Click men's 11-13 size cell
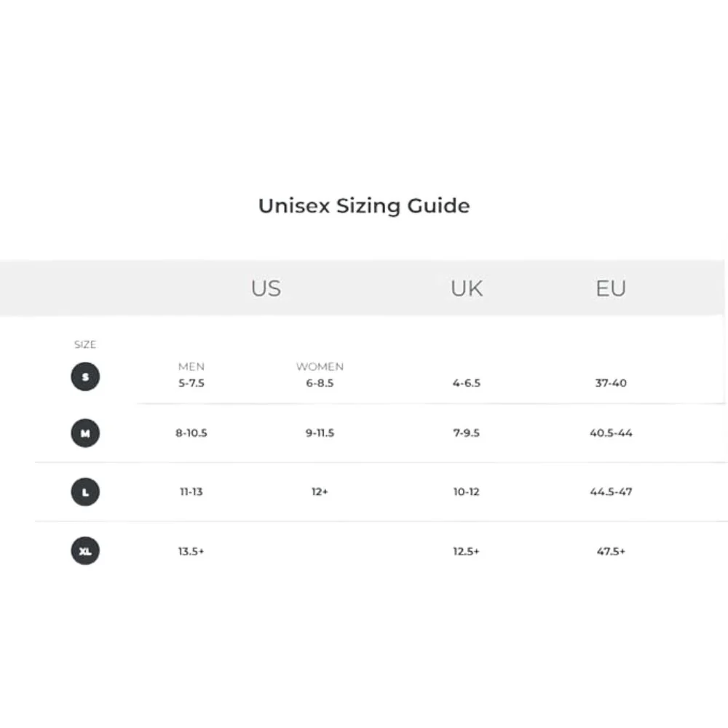 click(191, 491)
